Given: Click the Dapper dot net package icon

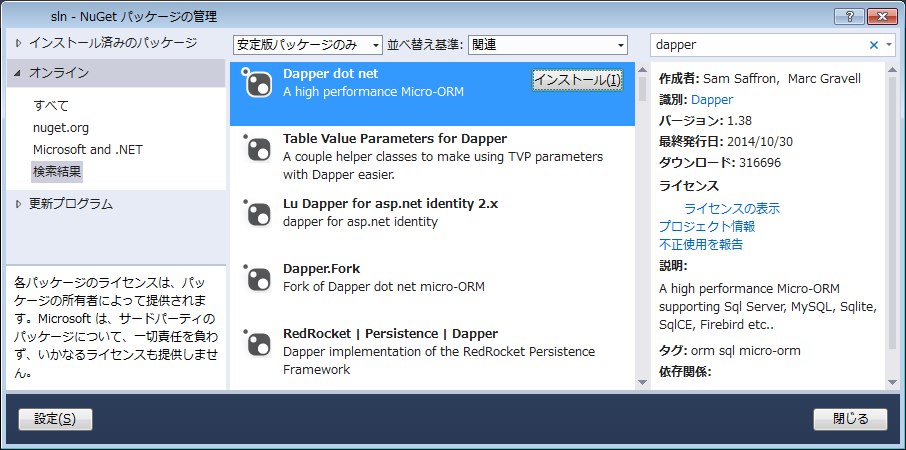Looking at the screenshot, I should pyautogui.click(x=258, y=84).
